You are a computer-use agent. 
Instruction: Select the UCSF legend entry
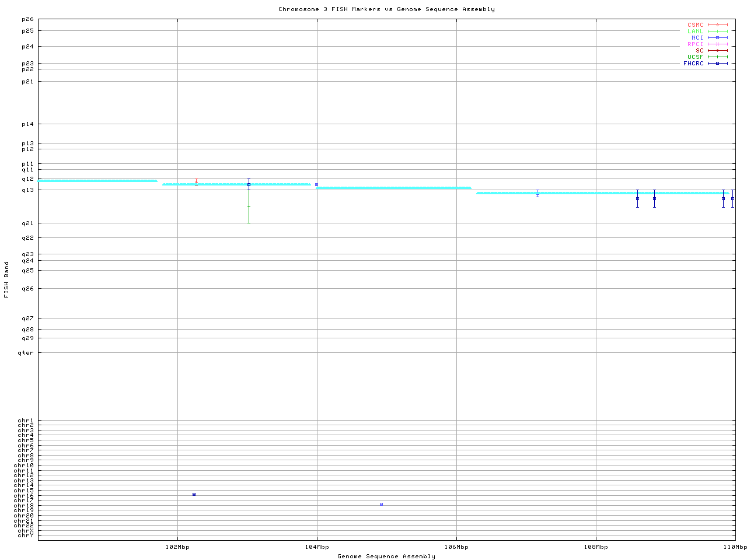coord(696,57)
